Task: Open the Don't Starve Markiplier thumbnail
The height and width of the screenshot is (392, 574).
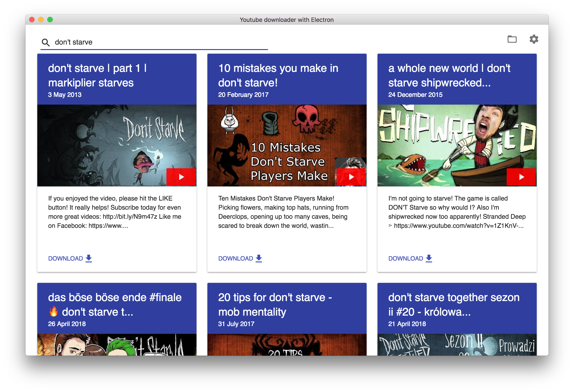Action: 117,146
